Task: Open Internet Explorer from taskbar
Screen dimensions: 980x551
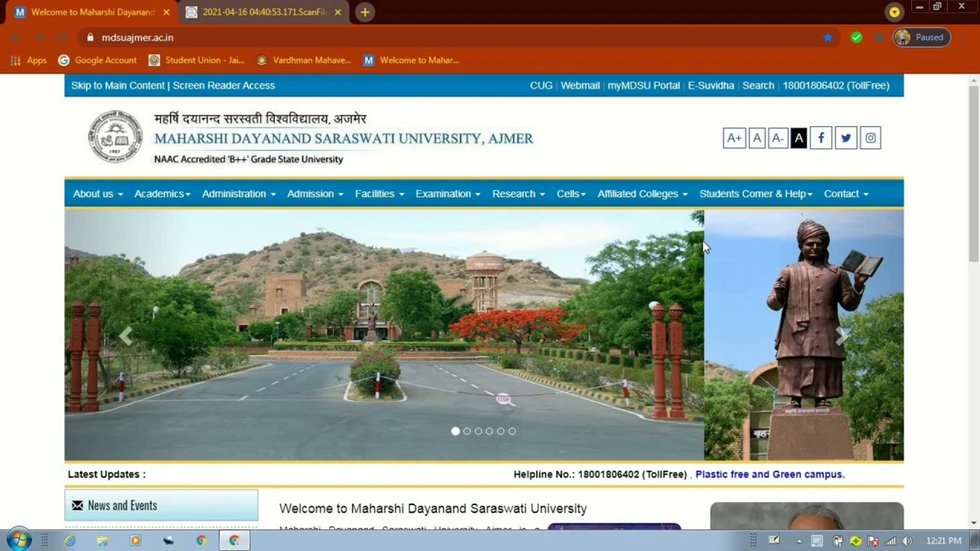Action: tap(70, 541)
